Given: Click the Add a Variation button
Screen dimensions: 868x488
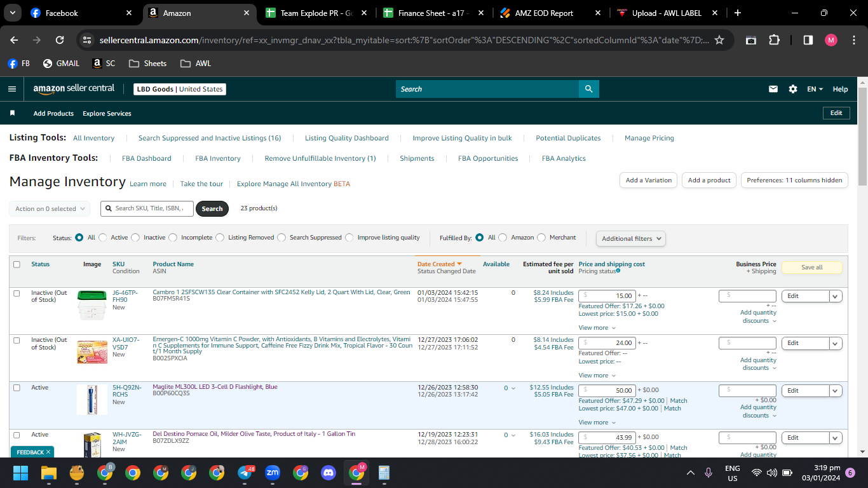Looking at the screenshot, I should click(648, 180).
